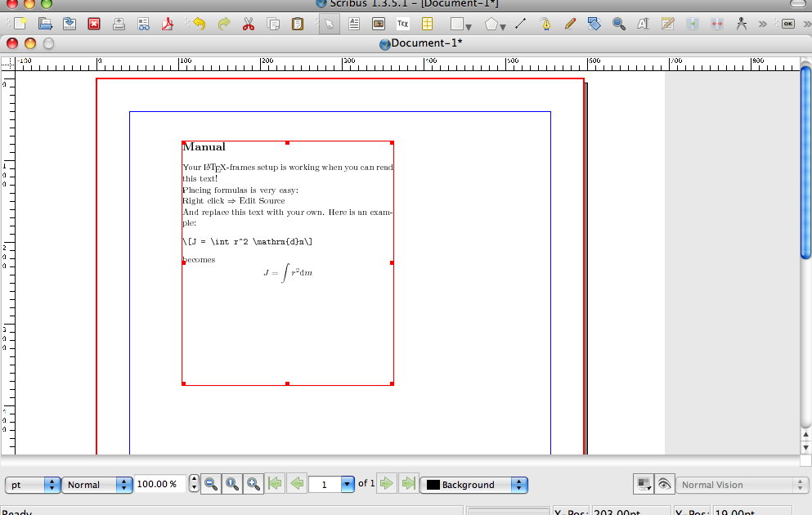Save the current document

click(70, 24)
